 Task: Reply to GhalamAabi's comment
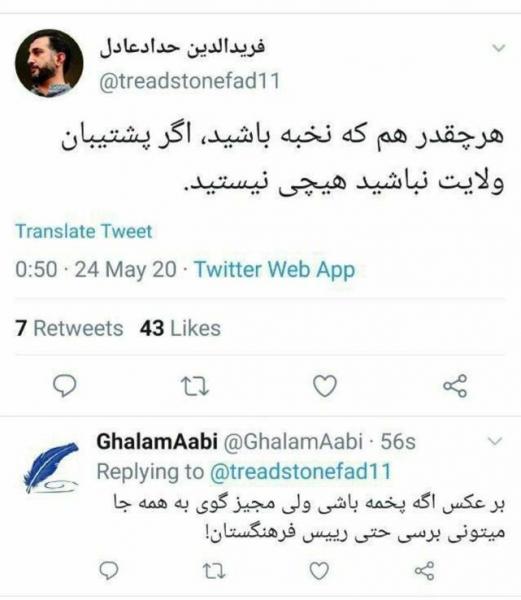click(x=109, y=571)
